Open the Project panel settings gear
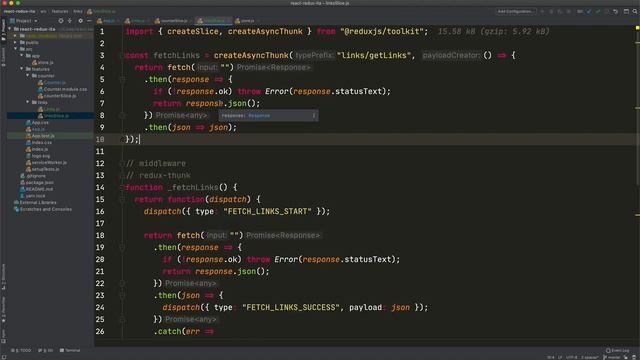This screenshot has height=360, width=640. click(80, 20)
